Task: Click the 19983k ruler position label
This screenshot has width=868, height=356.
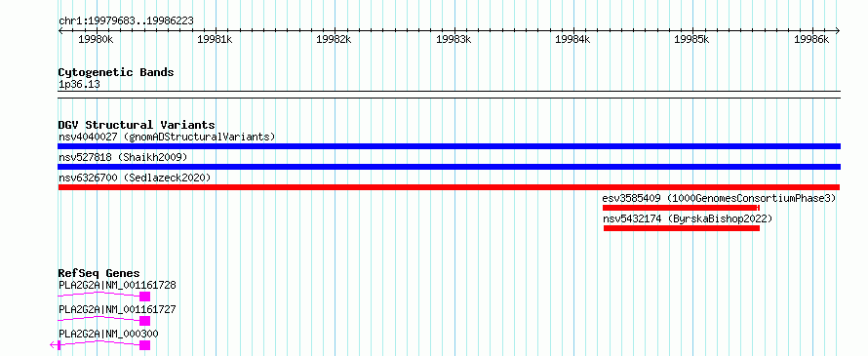Action: point(454,39)
